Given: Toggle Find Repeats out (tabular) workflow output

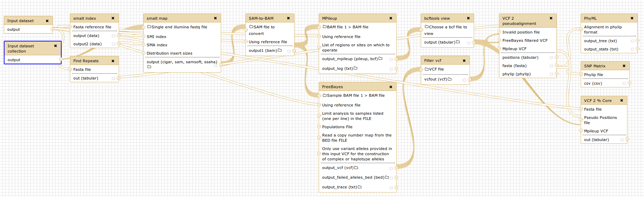Looking at the screenshot, I should (x=114, y=78).
